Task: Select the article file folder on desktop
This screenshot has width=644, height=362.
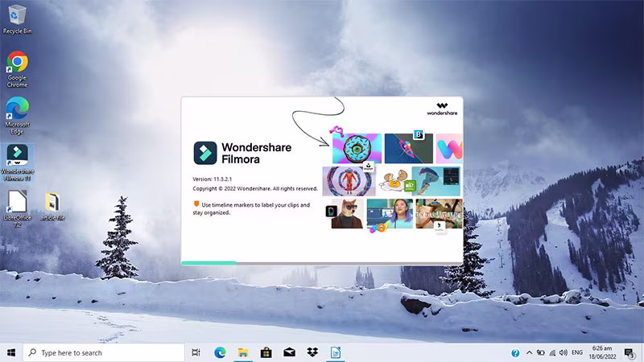Action: (52, 207)
